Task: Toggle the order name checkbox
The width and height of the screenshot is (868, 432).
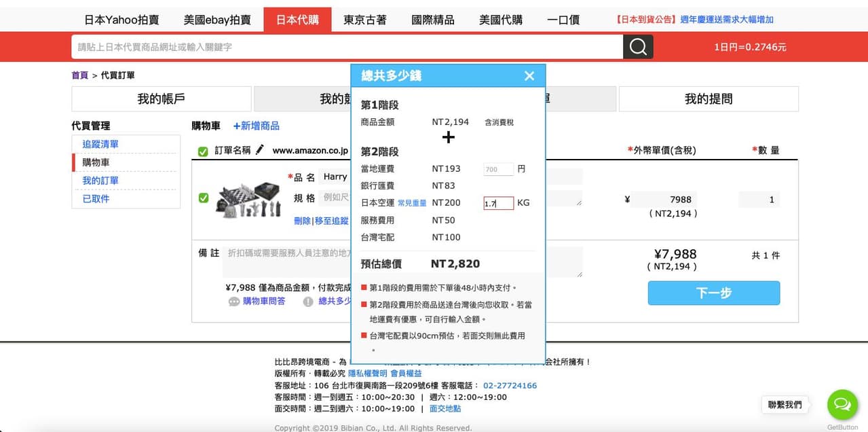Action: (x=203, y=151)
